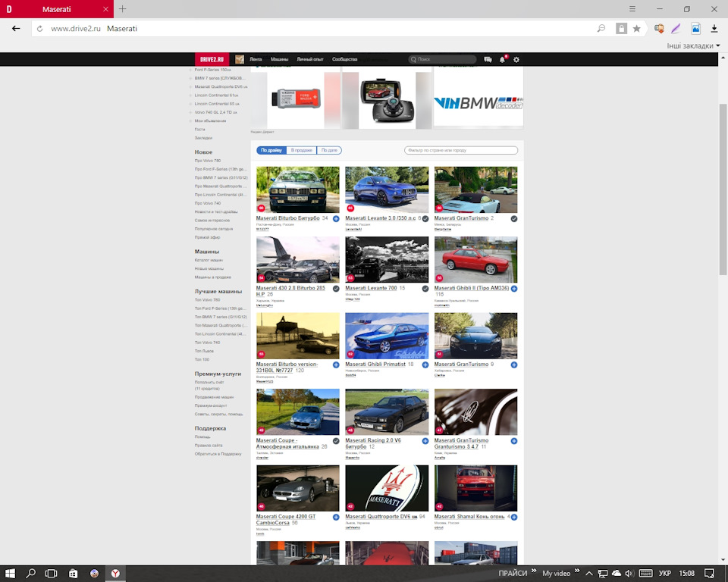This screenshot has width=728, height=582.
Task: Click the country or city filter field
Action: 461,150
